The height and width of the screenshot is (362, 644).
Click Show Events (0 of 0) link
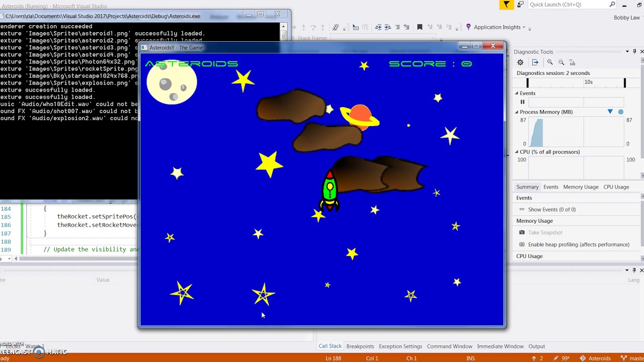point(552,209)
